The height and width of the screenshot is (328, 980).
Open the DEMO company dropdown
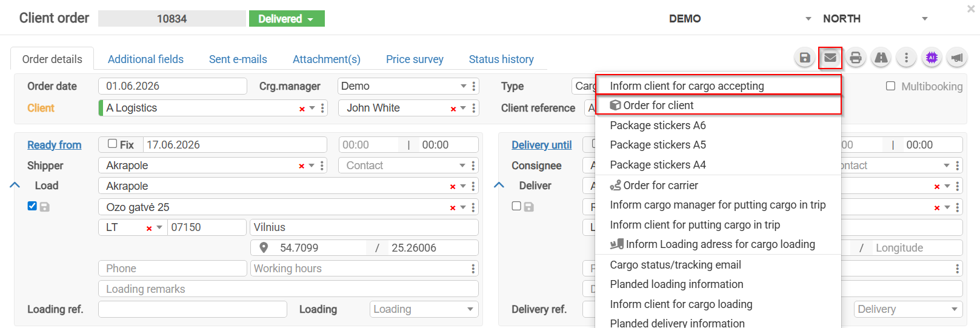tap(808, 19)
